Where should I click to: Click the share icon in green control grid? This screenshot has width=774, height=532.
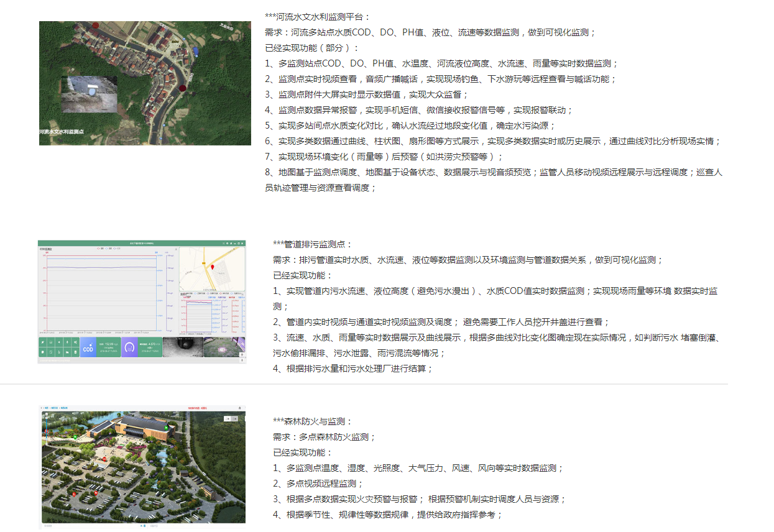(x=75, y=342)
